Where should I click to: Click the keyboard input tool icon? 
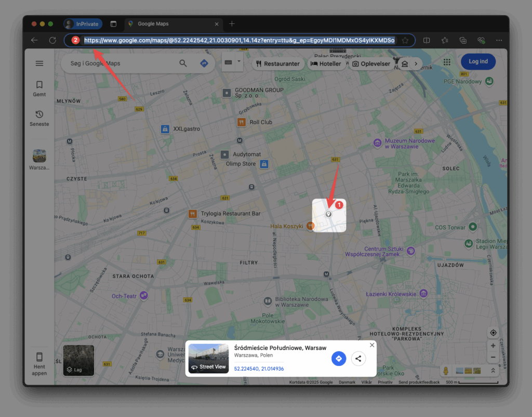coord(229,62)
